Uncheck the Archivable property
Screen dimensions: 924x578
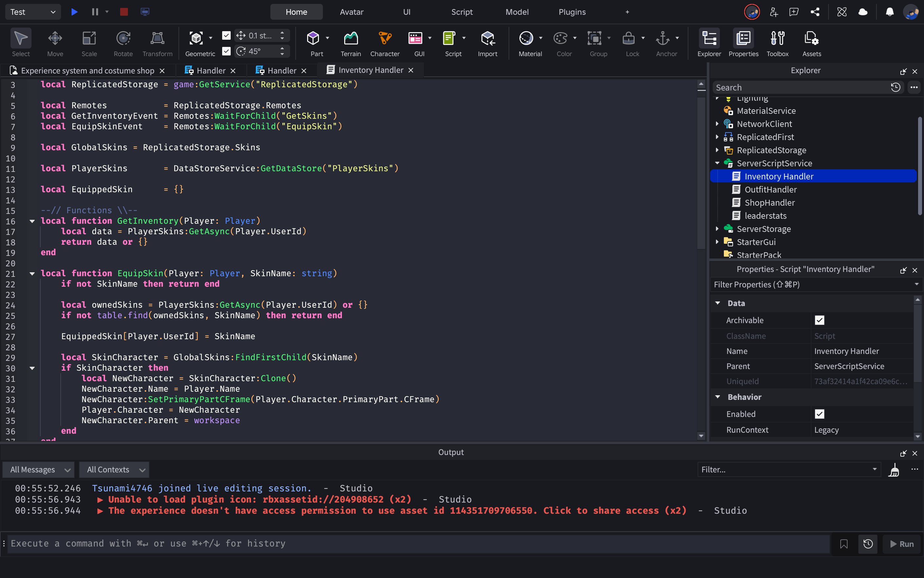819,320
